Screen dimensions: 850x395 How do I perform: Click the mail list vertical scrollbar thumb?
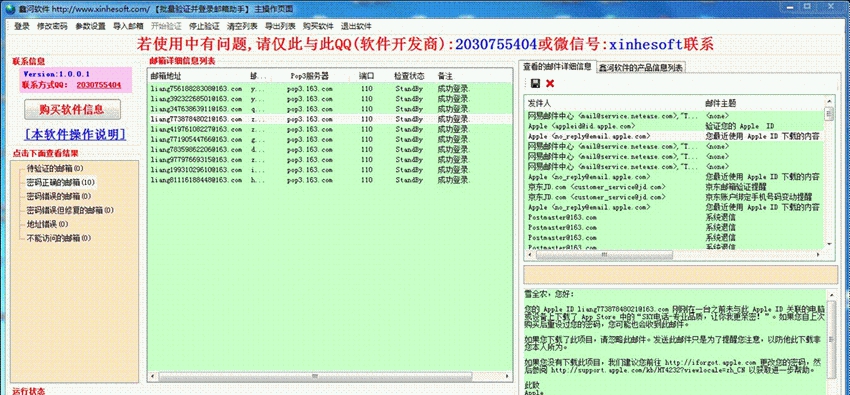(828, 114)
